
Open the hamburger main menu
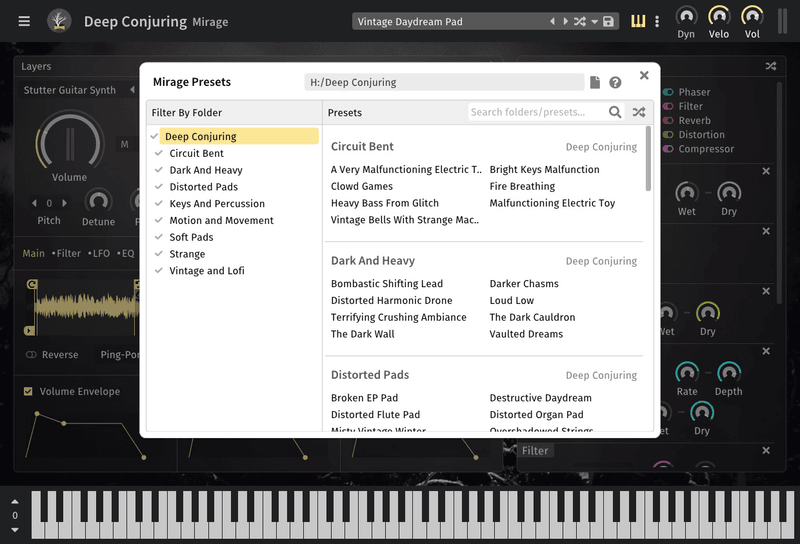24,21
